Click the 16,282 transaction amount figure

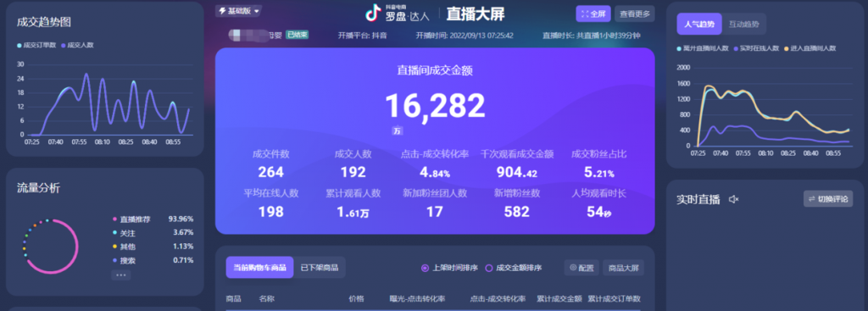pyautogui.click(x=435, y=105)
